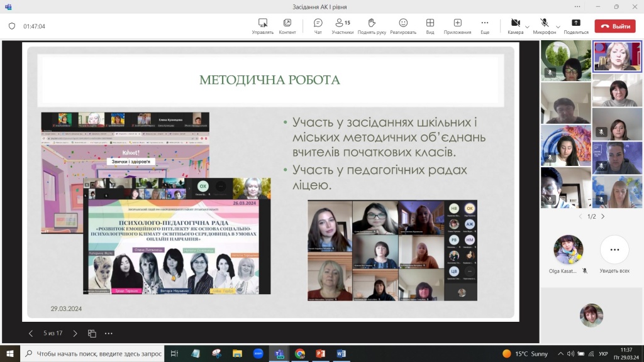The image size is (644, 362).
Task: Turn on the camera
Action: tap(515, 23)
